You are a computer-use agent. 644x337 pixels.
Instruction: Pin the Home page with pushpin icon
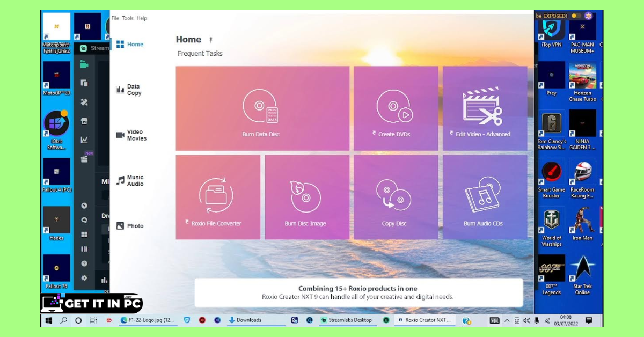211,40
